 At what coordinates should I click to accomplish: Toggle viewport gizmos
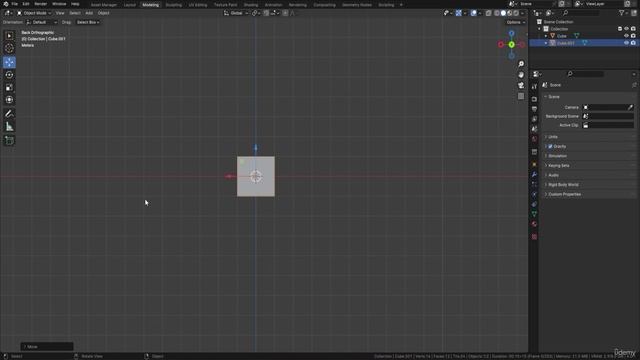(458, 13)
